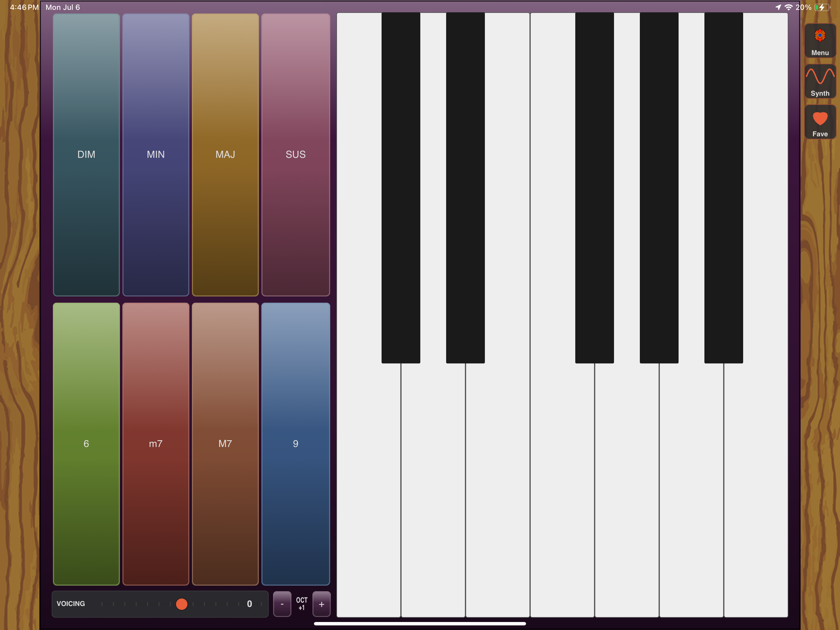Tap the Fave heart icon

[820, 122]
